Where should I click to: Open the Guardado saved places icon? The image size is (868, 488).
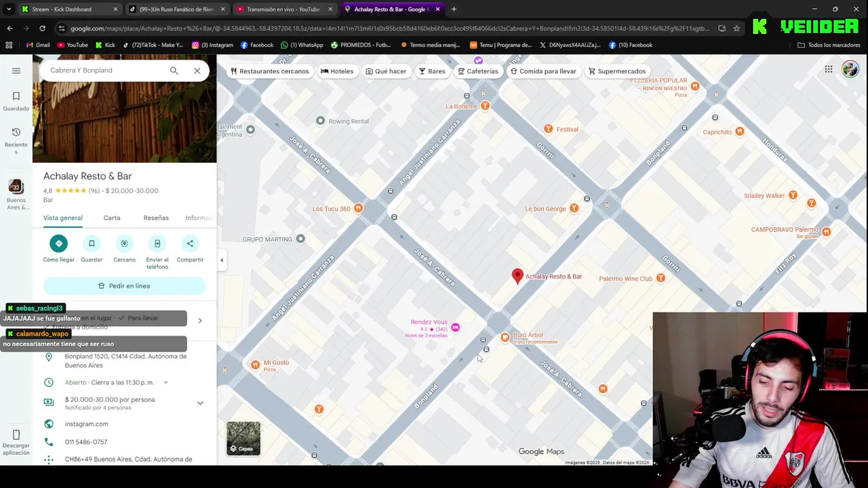pyautogui.click(x=16, y=96)
